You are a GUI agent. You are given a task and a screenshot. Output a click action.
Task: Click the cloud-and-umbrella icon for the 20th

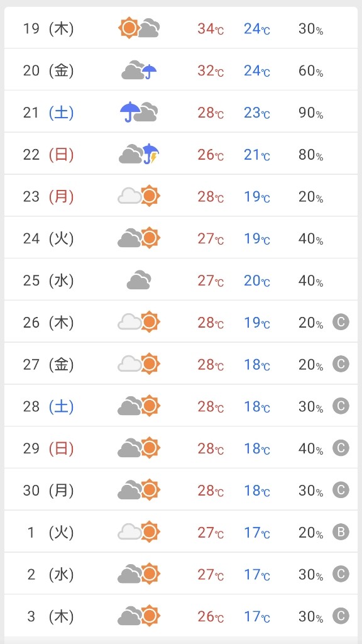pos(139,70)
